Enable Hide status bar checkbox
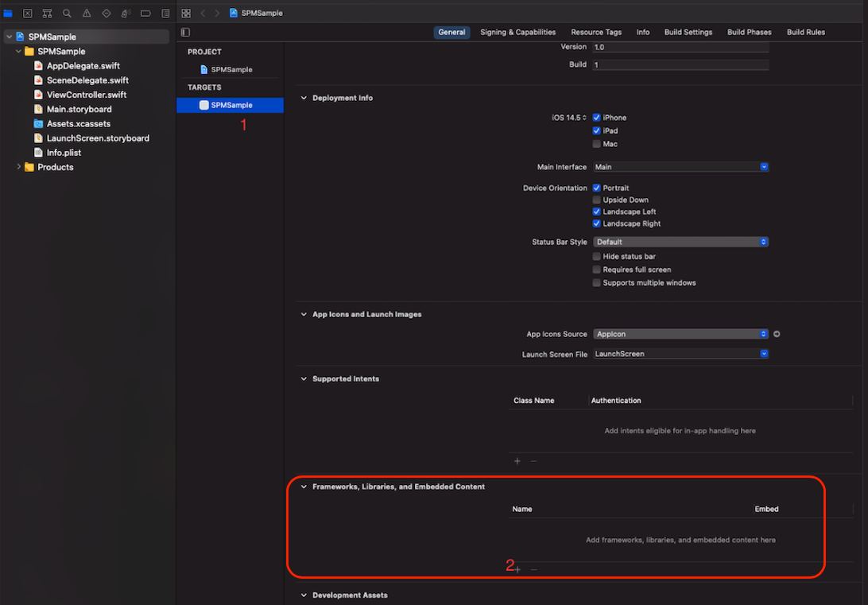Screen dimensions: 868x605 pos(596,256)
